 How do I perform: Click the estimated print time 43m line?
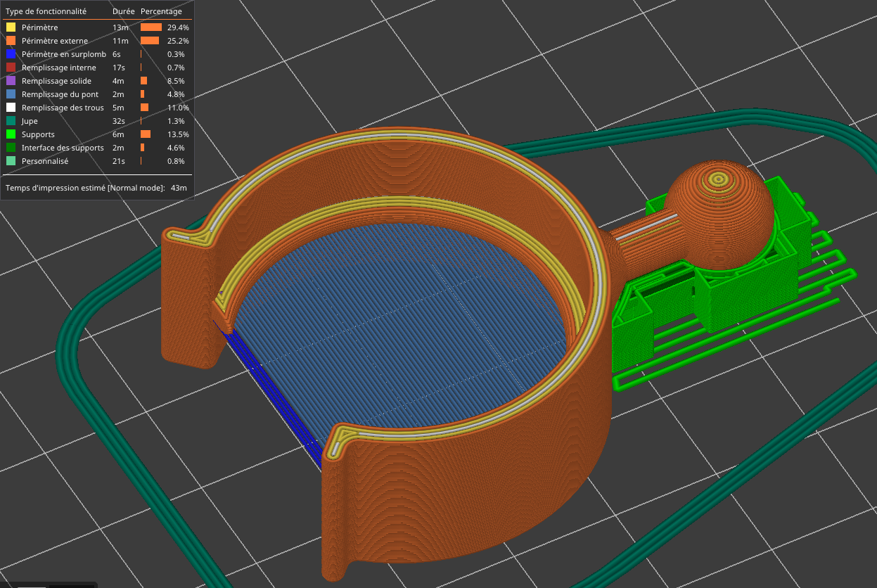(x=96, y=188)
